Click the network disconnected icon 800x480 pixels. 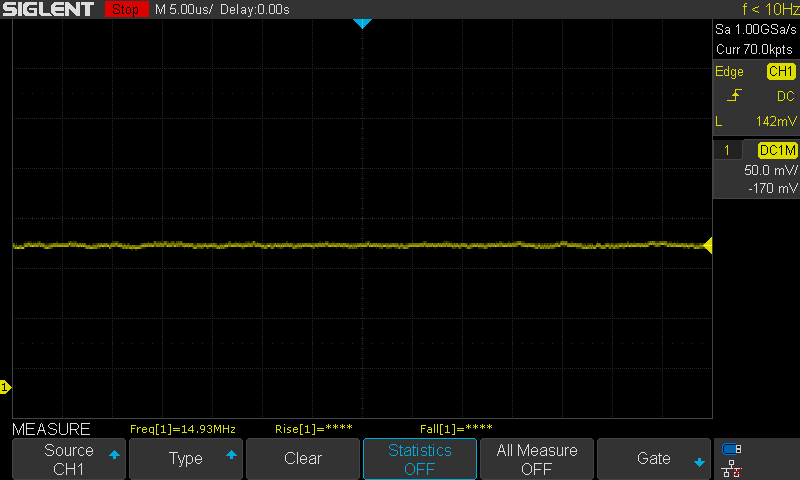(732, 469)
